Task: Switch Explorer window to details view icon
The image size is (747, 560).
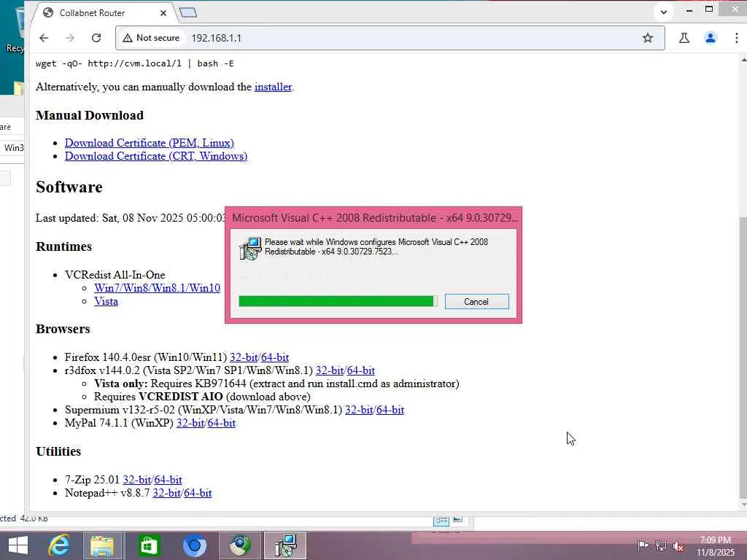Action: click(441, 521)
